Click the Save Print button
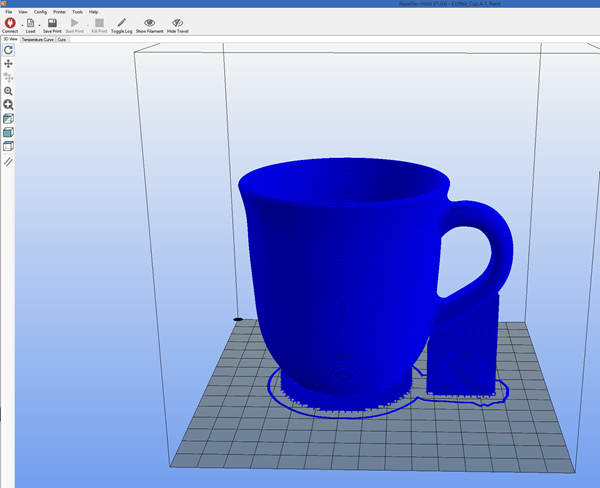 coord(52,25)
